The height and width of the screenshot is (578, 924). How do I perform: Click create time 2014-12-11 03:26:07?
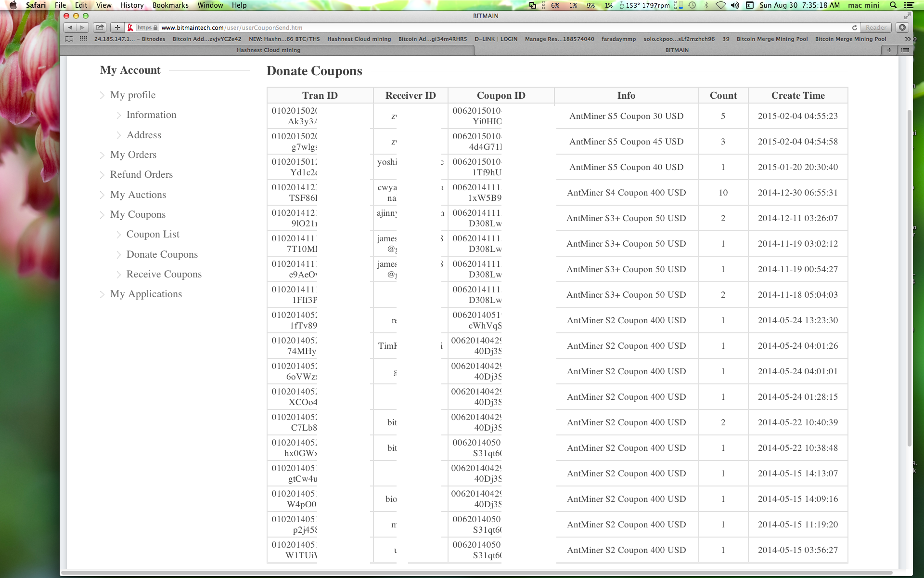[x=797, y=218]
